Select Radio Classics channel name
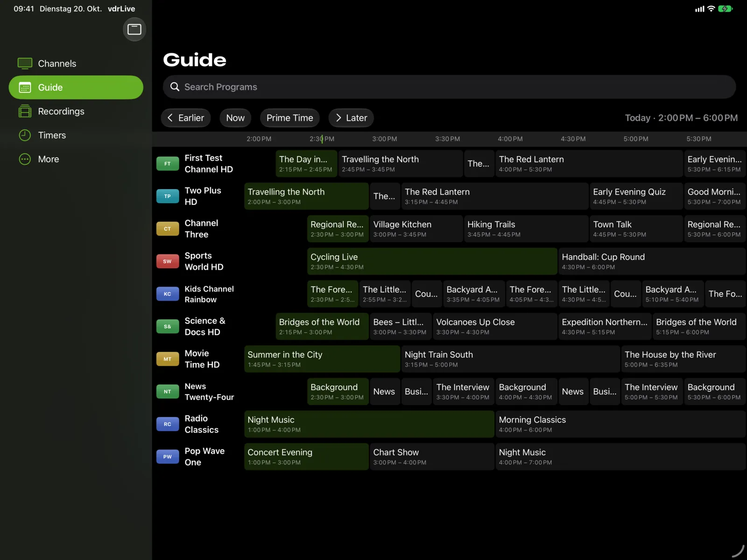This screenshot has height=560, width=747. [x=202, y=424]
